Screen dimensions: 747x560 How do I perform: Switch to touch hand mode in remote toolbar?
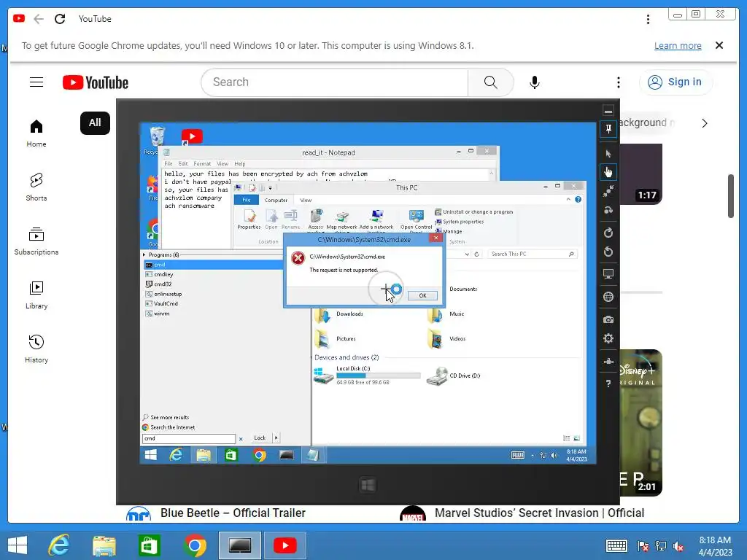608,171
